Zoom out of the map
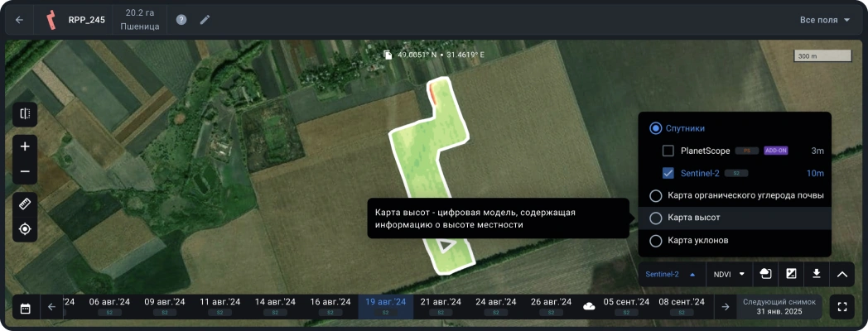 25,171
